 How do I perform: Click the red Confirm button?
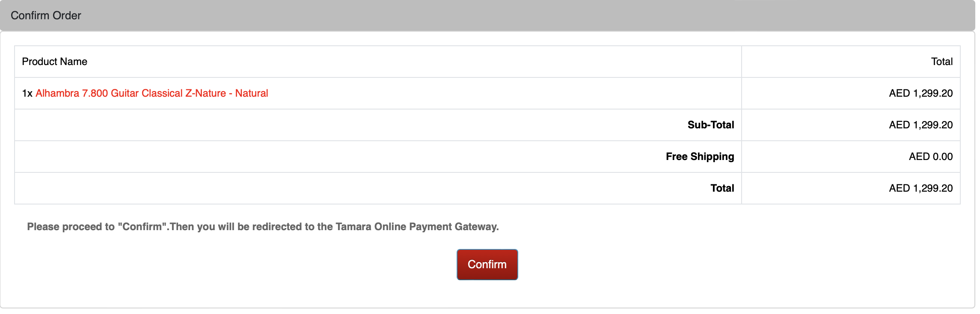click(487, 264)
